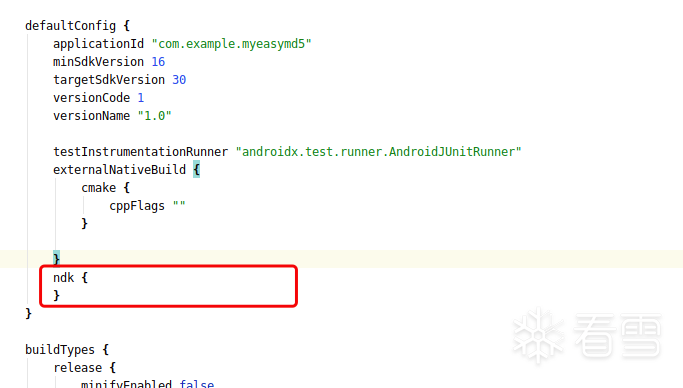Click the opening brace after ndk

click(x=85, y=278)
